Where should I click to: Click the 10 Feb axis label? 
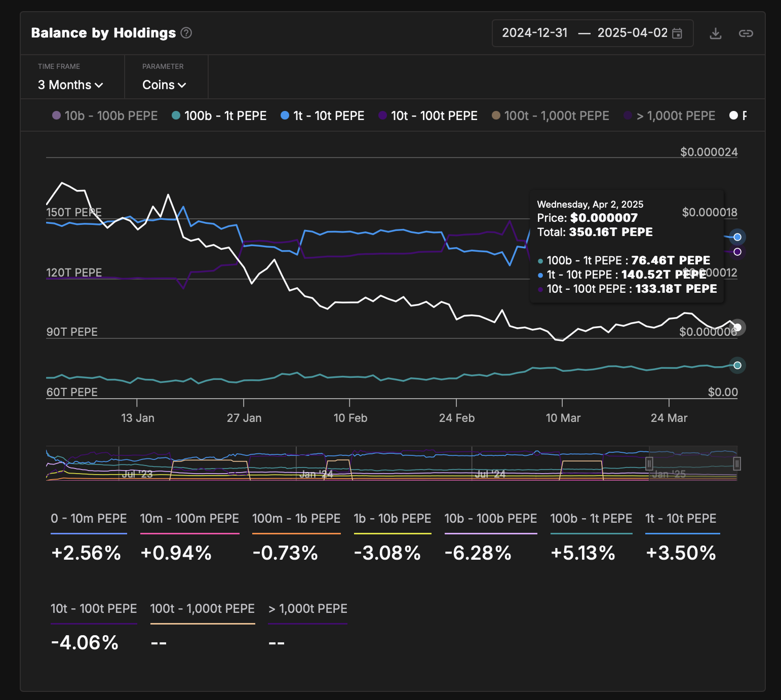point(350,418)
